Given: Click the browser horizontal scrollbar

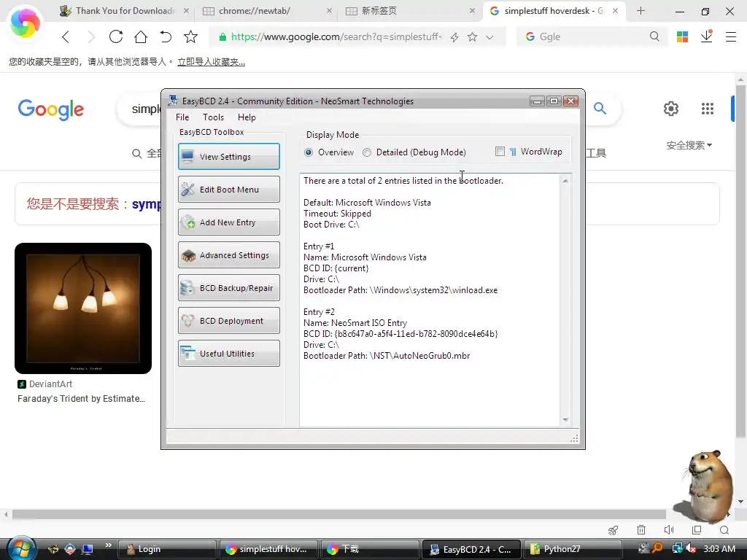Looking at the screenshot, I should (x=338, y=514).
